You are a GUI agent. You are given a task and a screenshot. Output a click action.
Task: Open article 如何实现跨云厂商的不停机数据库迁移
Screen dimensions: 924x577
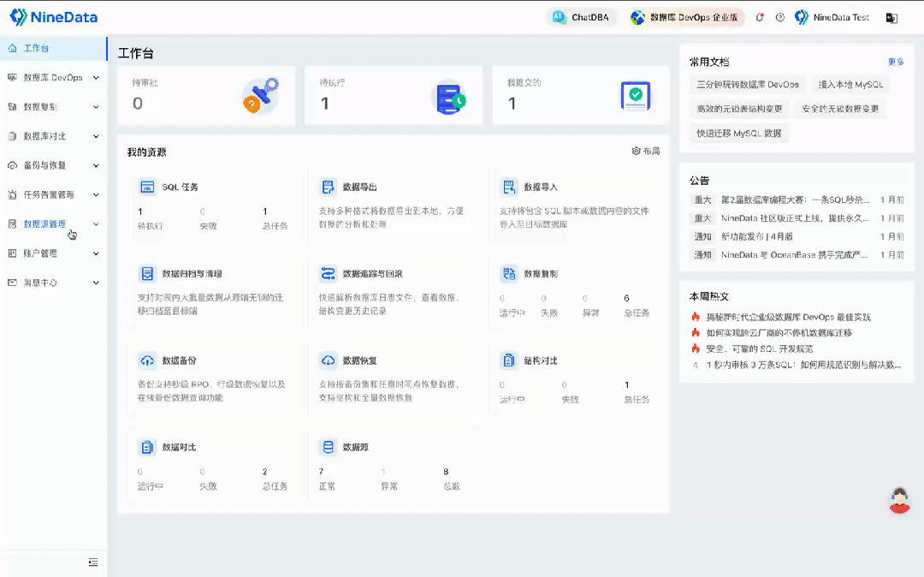click(779, 333)
